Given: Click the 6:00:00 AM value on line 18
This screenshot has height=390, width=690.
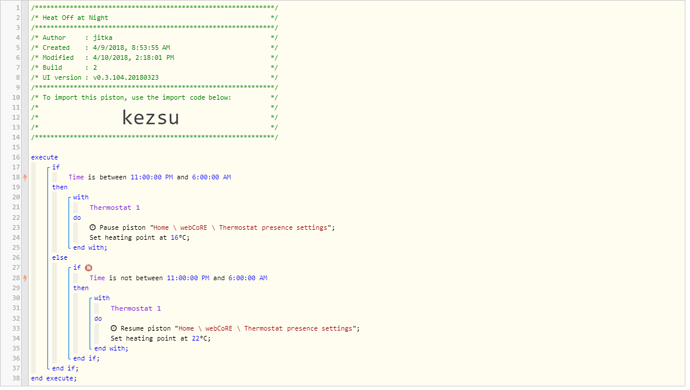Looking at the screenshot, I should click(211, 177).
